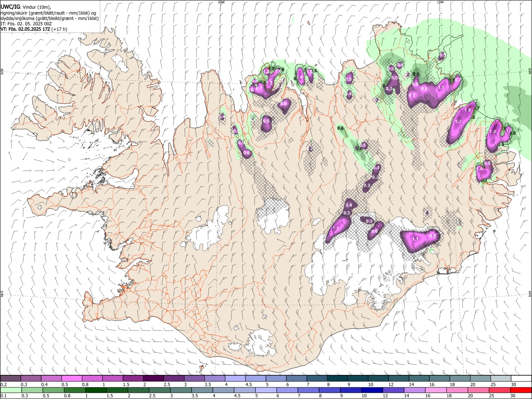Pick the 2 darkest purple swatch, top legend row
Image resolution: width=532 pixels, height=399 pixels.
pos(153,379)
